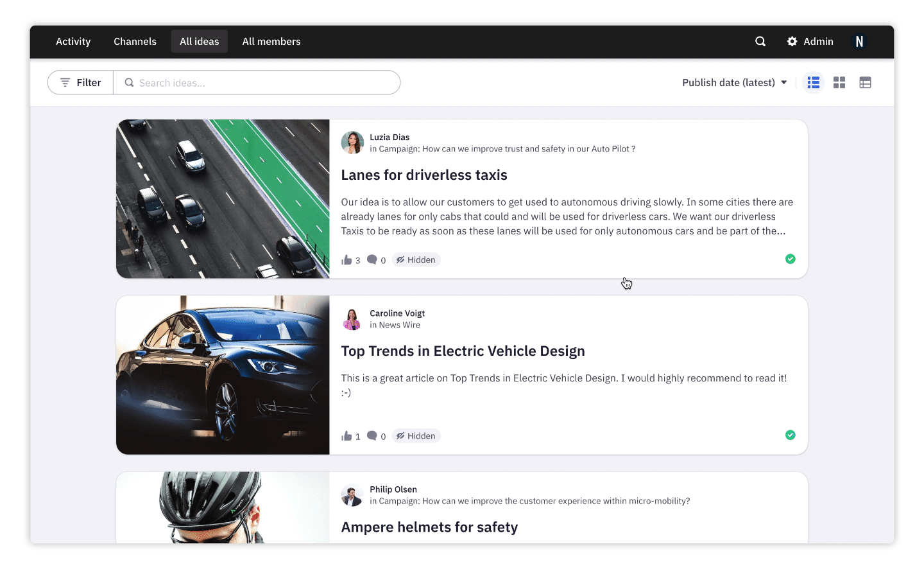Image resolution: width=924 pixels, height=569 pixels.
Task: Switch to list view
Action: (x=814, y=82)
